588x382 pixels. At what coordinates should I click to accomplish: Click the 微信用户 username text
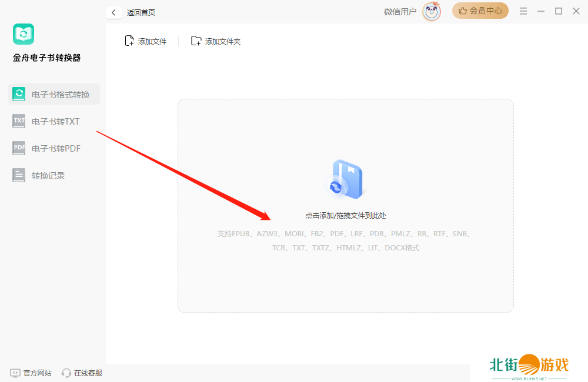400,11
